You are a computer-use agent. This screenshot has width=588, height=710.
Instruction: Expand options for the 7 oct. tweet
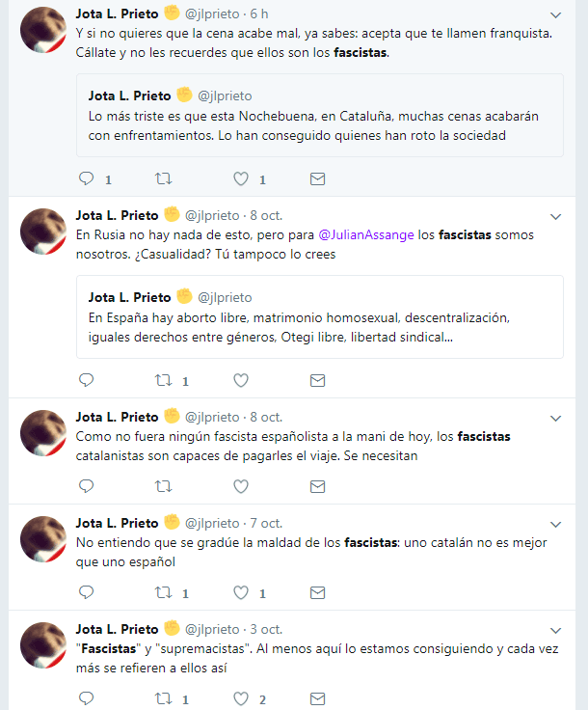(555, 524)
